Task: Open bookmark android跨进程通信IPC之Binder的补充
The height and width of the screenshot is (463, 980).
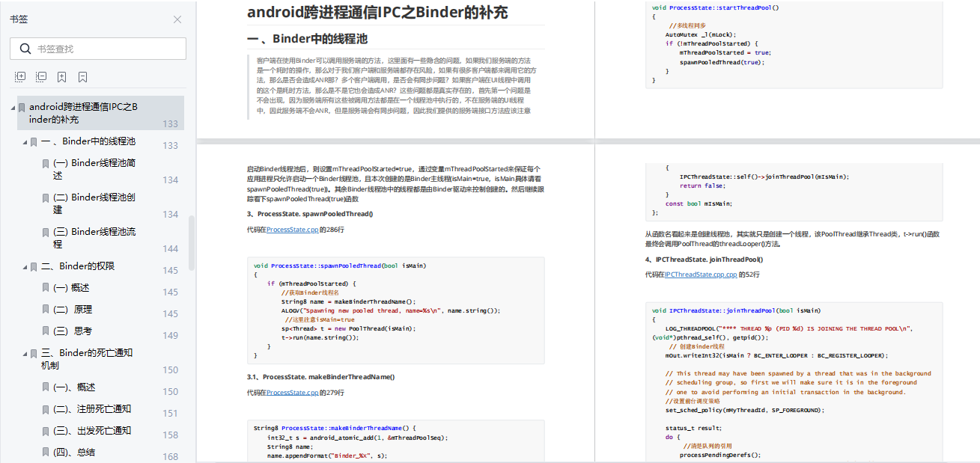Action: (x=84, y=113)
